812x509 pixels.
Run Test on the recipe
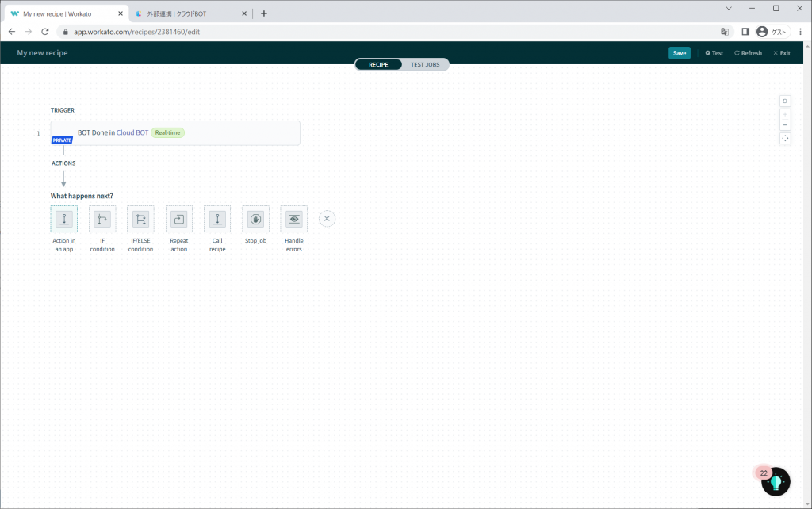click(714, 53)
